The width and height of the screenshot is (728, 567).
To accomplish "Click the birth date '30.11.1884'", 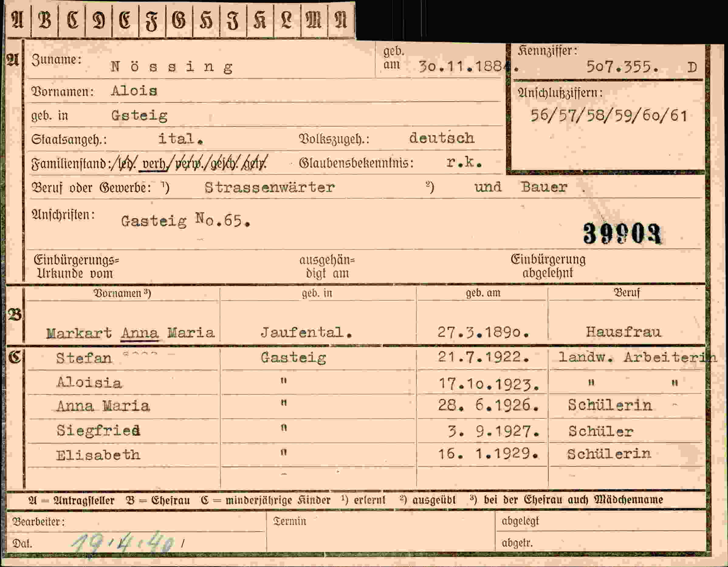I will [469, 67].
